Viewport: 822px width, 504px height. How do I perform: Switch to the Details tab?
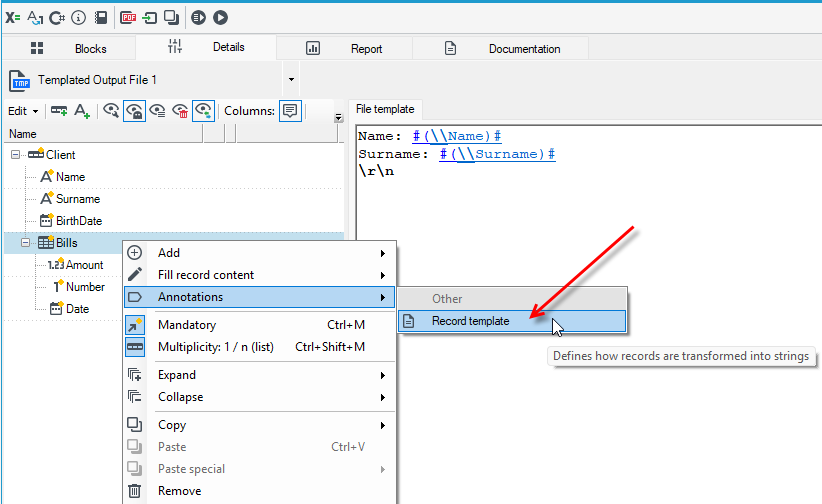pos(206,48)
